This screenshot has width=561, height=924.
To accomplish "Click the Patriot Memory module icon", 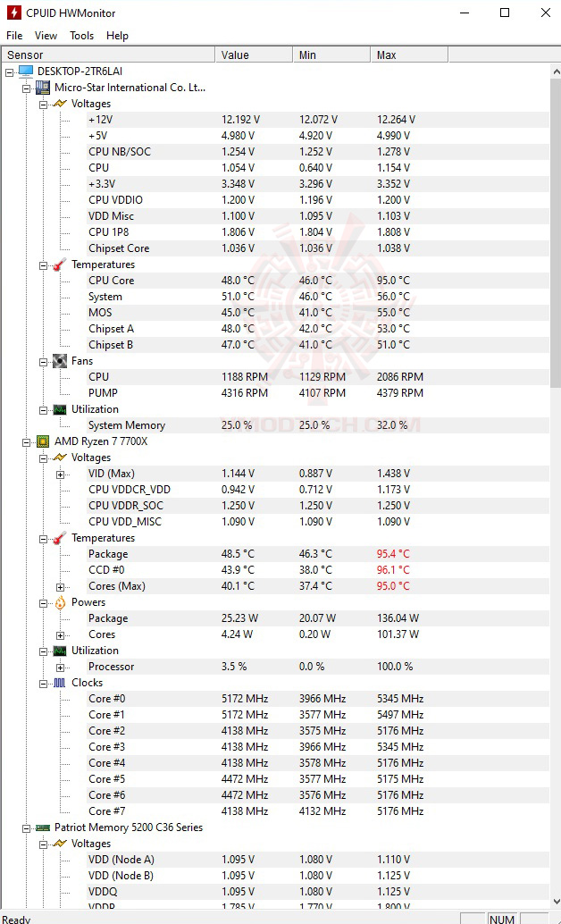I will [x=43, y=827].
